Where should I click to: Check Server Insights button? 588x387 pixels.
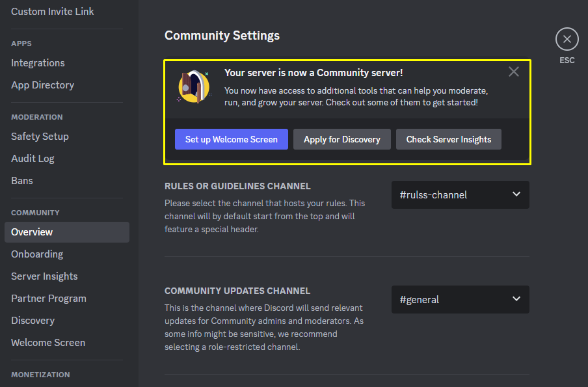point(449,139)
